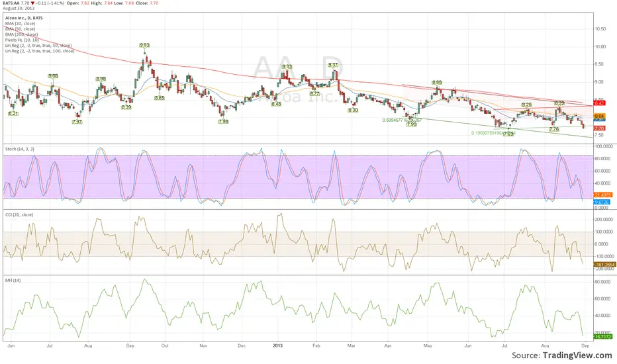Click the 8.30 pivot low label
This screenshot has width=617, height=364.
(x=353, y=111)
